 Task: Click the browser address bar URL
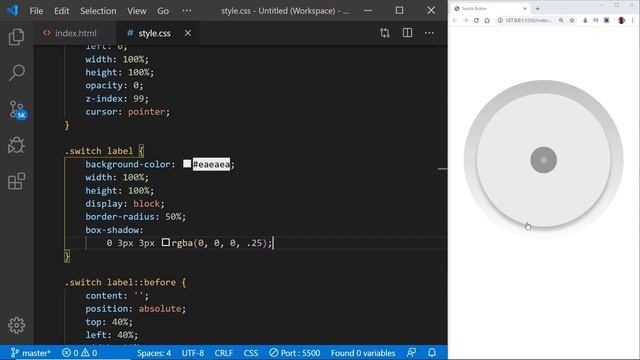(x=528, y=20)
